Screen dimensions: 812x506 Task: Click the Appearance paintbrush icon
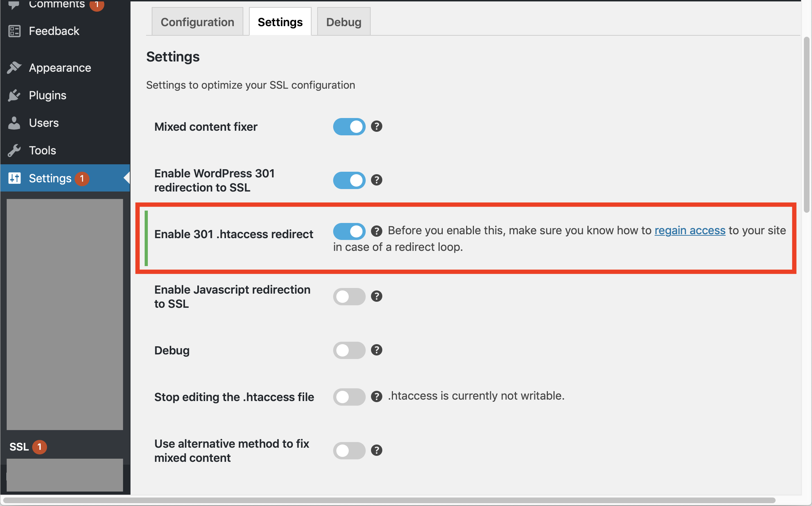14,67
